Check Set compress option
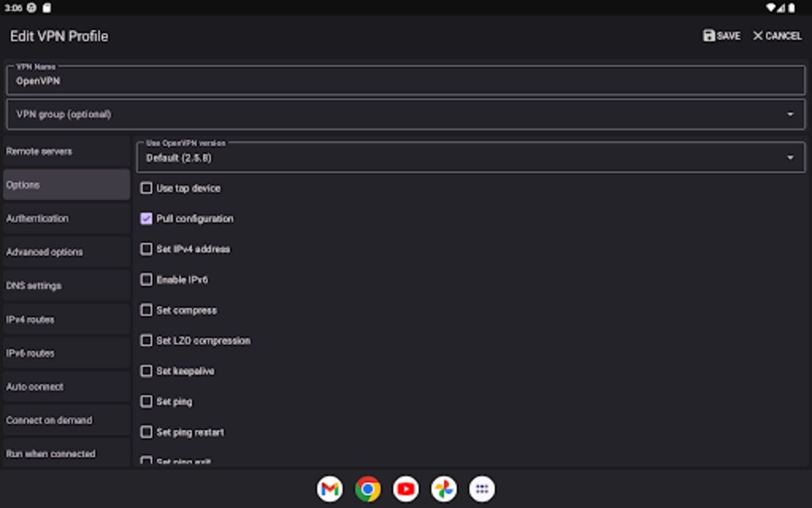The height and width of the screenshot is (508, 812). pos(147,310)
